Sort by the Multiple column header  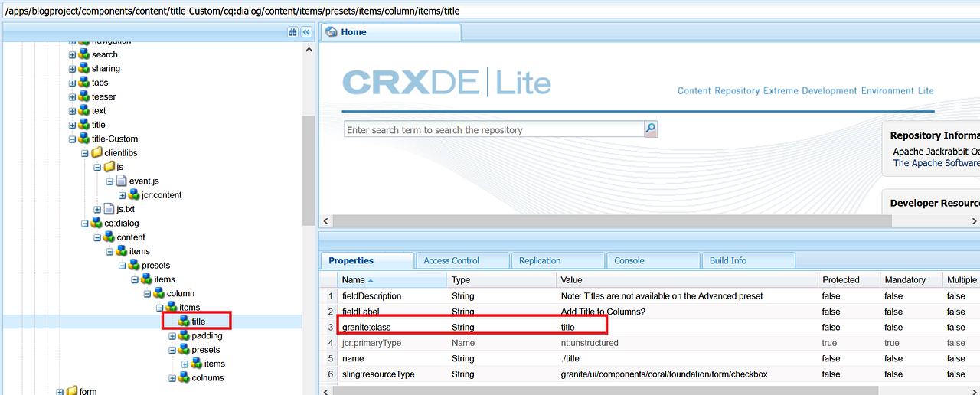[x=962, y=280]
